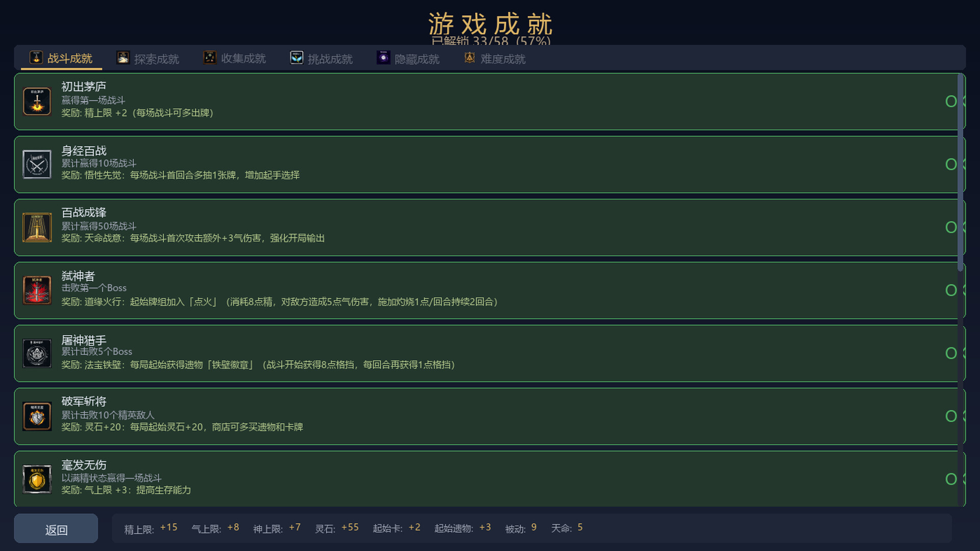Image resolution: width=980 pixels, height=551 pixels.
Task: Click the 身经百战 crossed swords icon
Action: tap(37, 164)
